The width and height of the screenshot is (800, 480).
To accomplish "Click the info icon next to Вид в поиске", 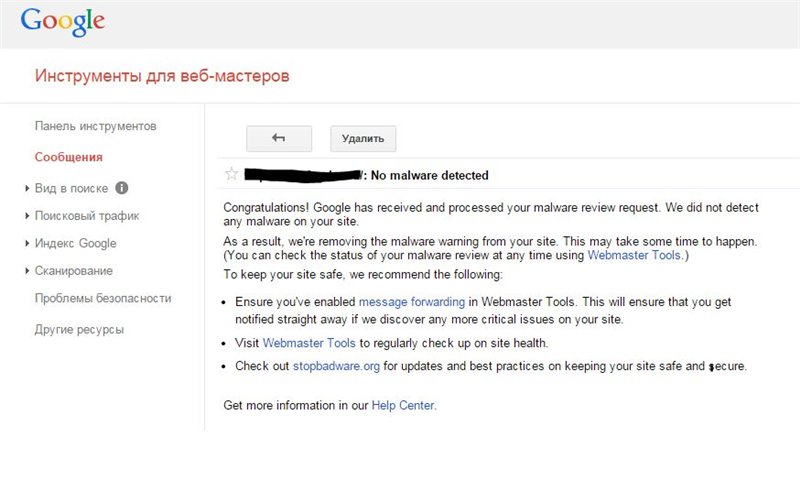I will pyautogui.click(x=122, y=188).
